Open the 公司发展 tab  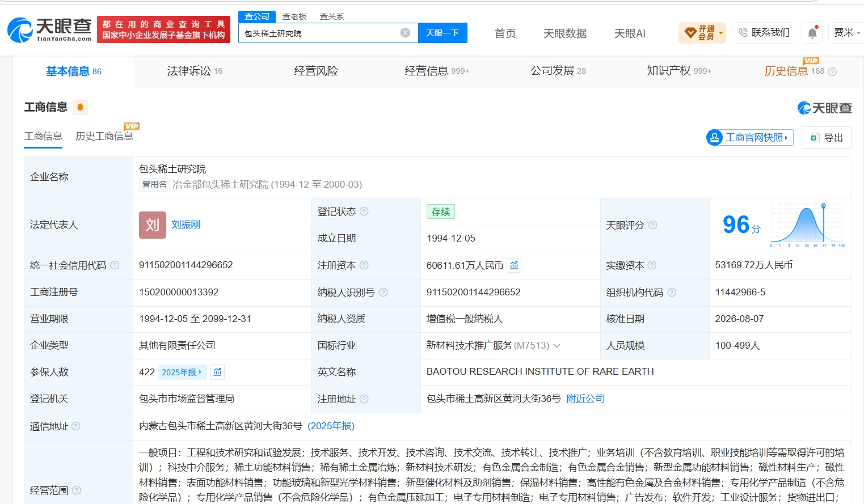coord(558,71)
